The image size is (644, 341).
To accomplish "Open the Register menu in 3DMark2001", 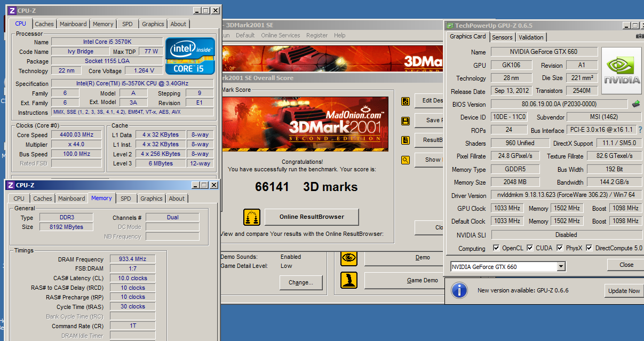I will (x=317, y=35).
